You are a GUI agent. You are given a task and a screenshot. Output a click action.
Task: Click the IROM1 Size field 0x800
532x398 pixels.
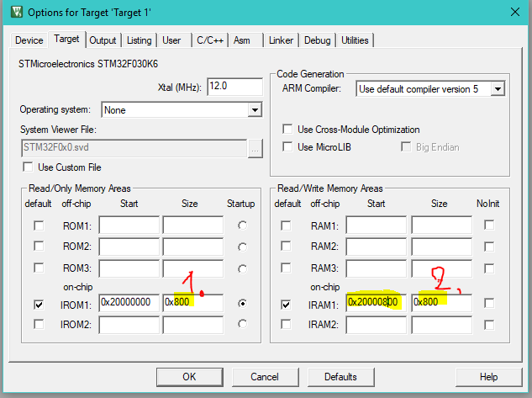point(193,303)
